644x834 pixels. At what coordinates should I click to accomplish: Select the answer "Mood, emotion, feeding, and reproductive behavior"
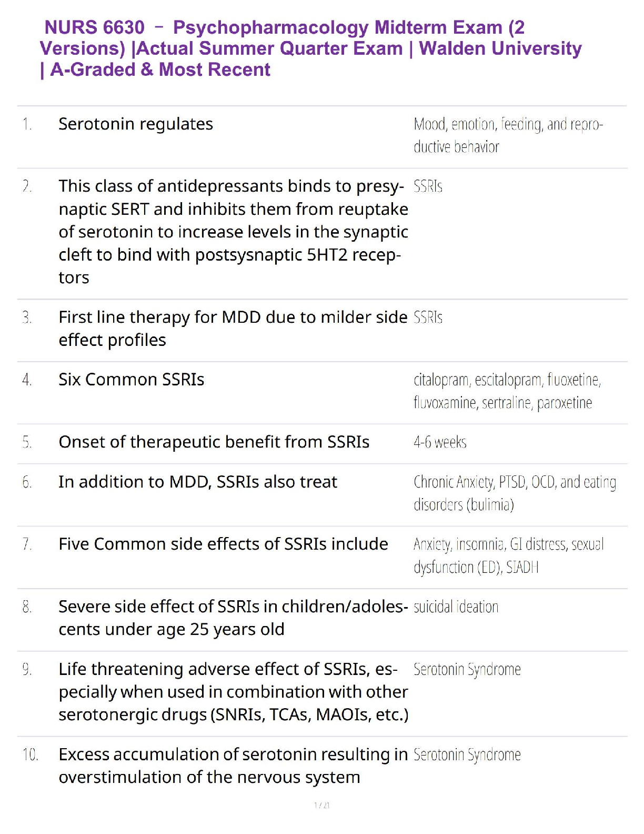click(508, 135)
